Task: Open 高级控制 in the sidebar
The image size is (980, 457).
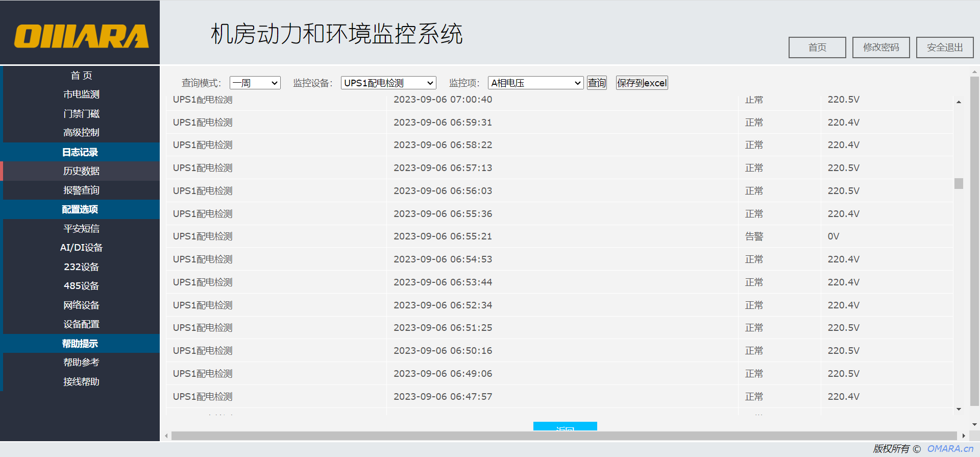Action: point(81,133)
